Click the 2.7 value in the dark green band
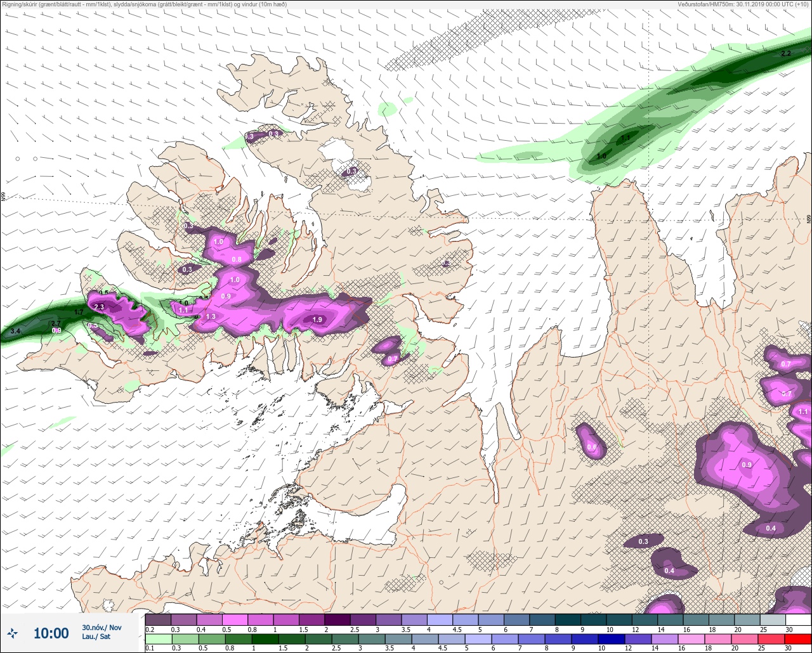Screen dimensions: 812x653 [56, 323]
